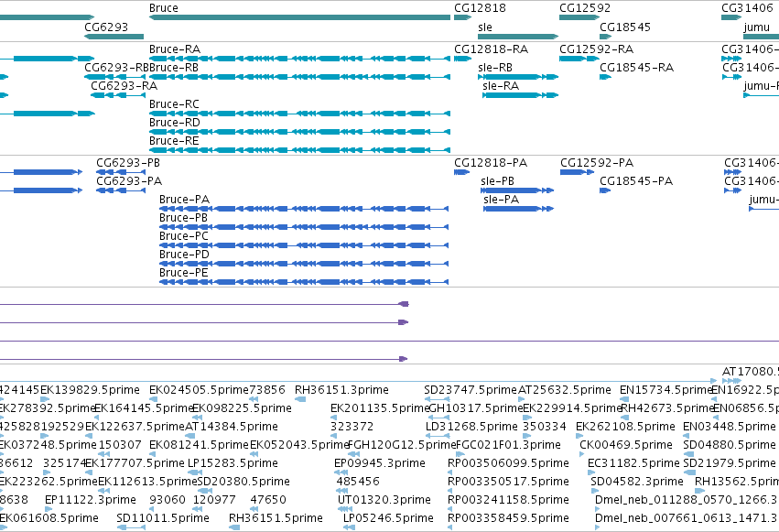Viewport: 779px width, 532px height.
Task: Select protein label Bruce-PB
Action: 184,218
